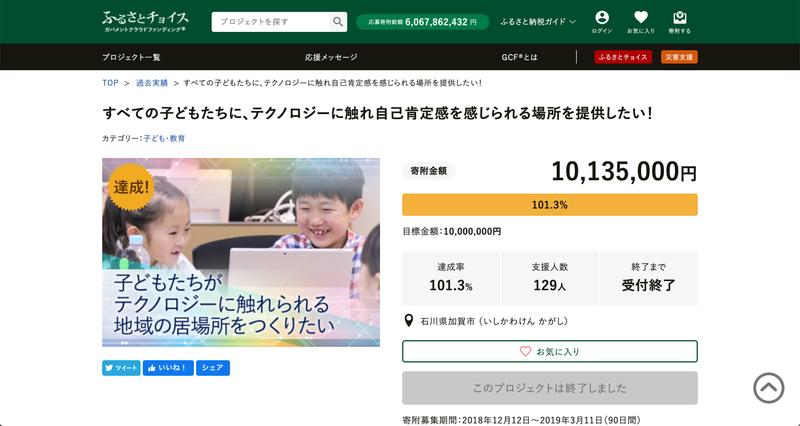Go to TOP breadcrumb link

(110, 83)
